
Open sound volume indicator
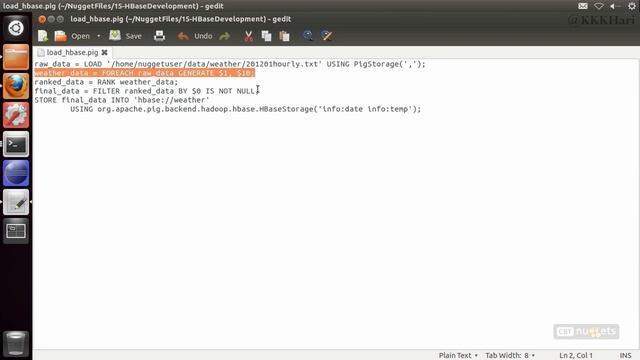tap(614, 6)
